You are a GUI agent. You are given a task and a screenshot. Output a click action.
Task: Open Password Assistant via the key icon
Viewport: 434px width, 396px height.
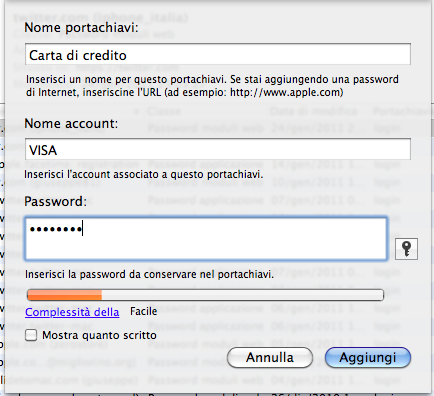pyautogui.click(x=406, y=249)
